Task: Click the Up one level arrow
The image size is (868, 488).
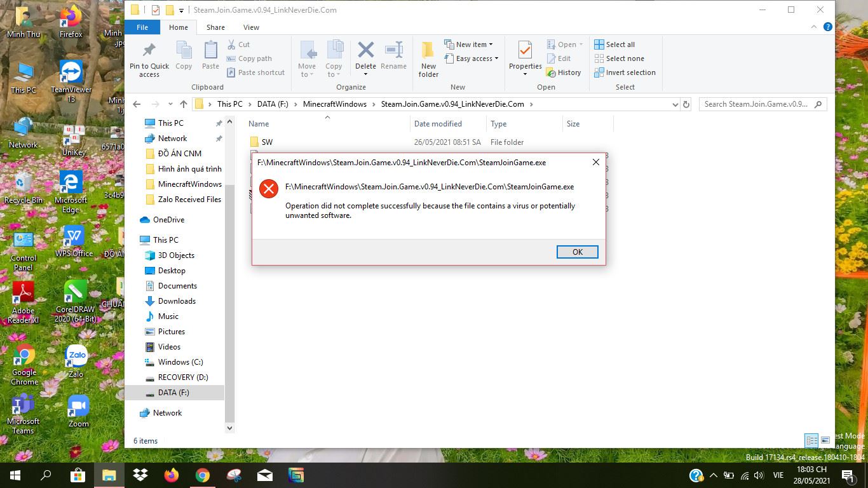Action: (184, 104)
